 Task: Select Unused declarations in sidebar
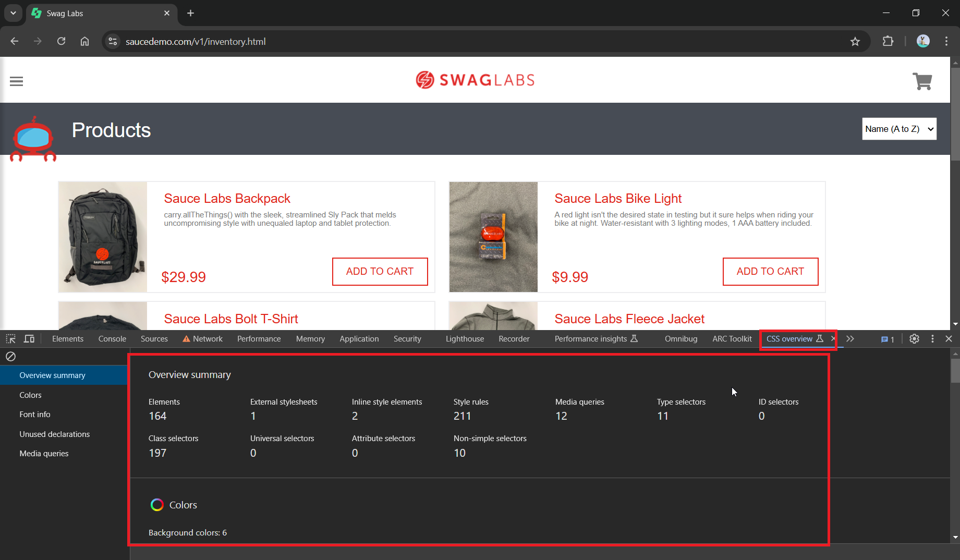pos(55,434)
